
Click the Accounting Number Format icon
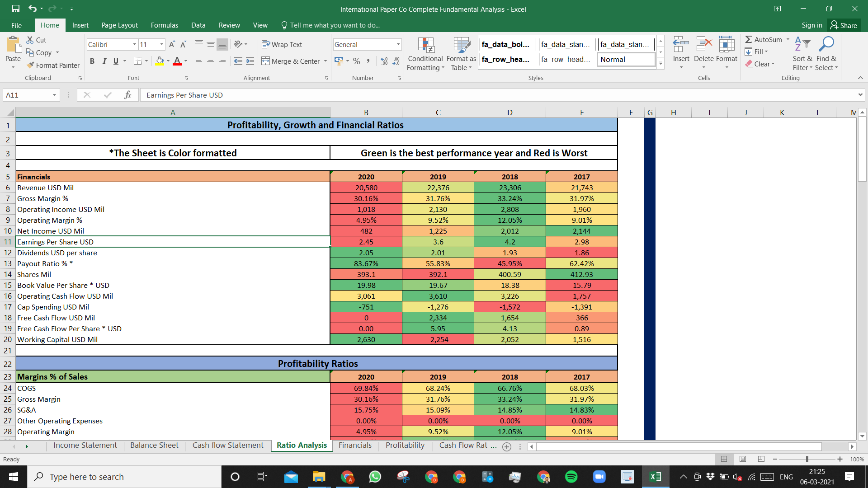[339, 61]
